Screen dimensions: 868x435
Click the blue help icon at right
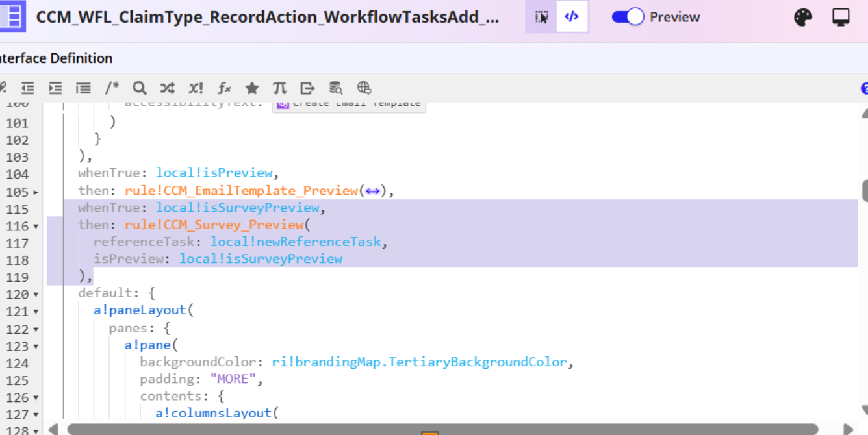coord(864,89)
